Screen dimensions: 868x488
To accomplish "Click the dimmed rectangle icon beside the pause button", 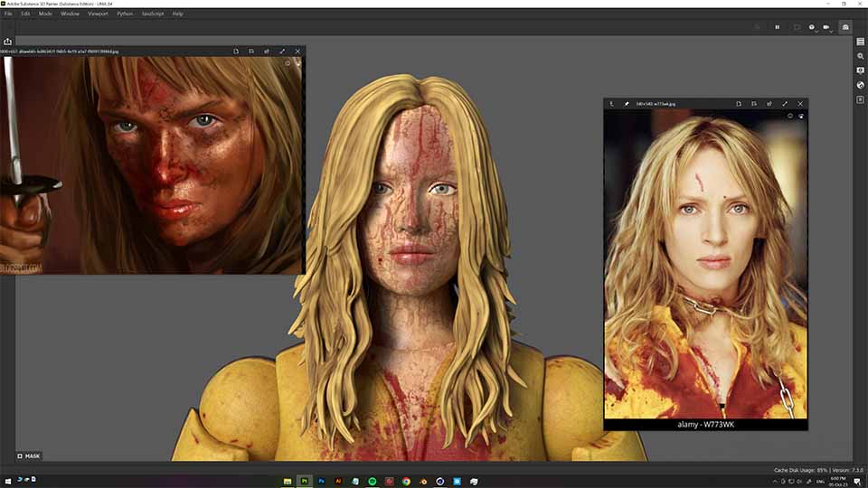I will coord(797,27).
